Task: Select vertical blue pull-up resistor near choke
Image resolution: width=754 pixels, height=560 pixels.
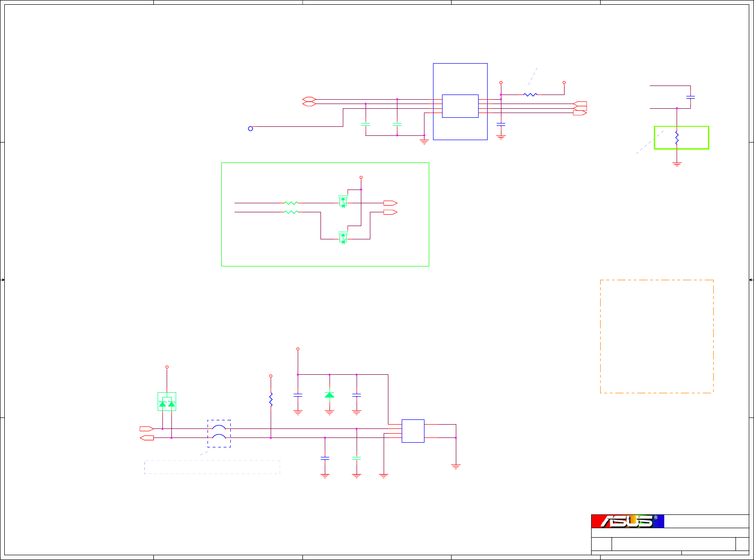Action: (271, 399)
